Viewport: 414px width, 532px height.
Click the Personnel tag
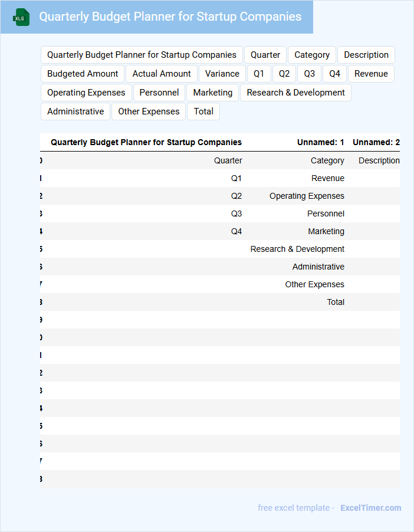(x=159, y=93)
